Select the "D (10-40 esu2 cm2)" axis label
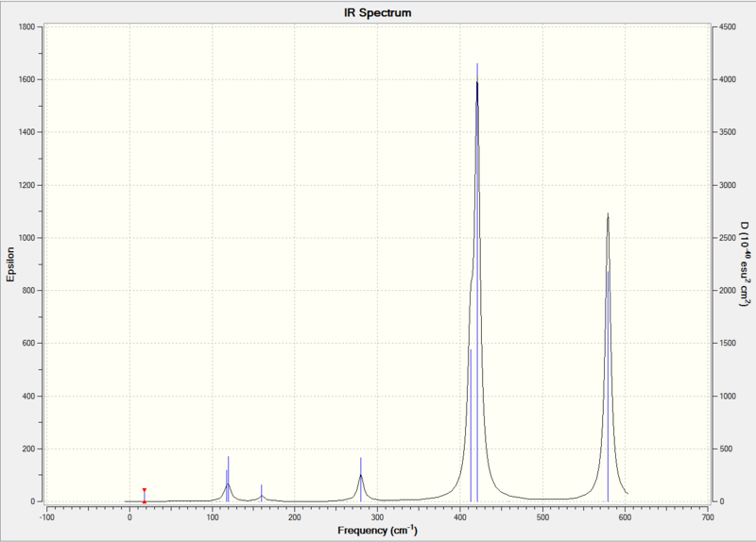Viewport: 756px width, 542px height. [x=745, y=264]
